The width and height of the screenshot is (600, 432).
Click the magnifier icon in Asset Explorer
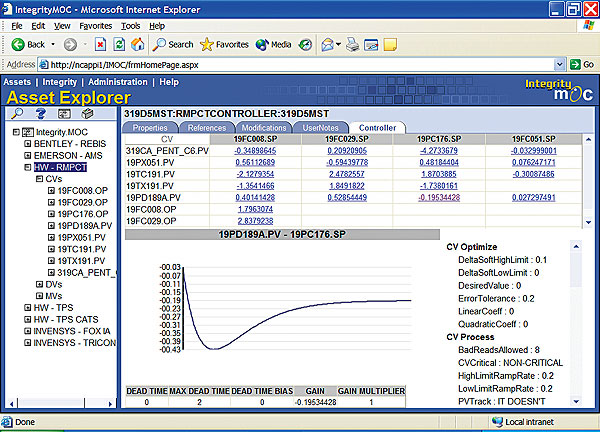point(17,114)
